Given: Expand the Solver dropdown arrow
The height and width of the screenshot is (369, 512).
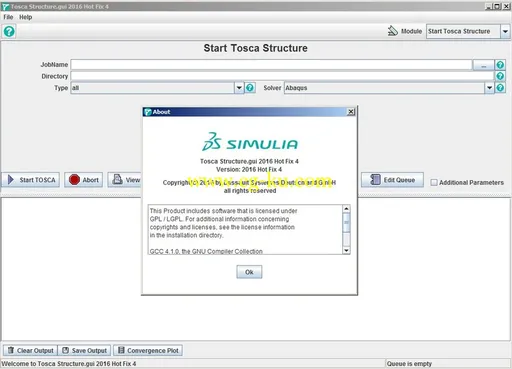Looking at the screenshot, I should point(489,88).
